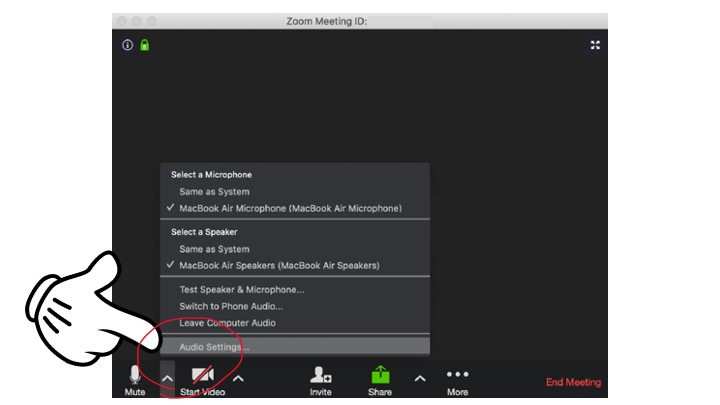720x405 pixels.
Task: Click Leave Computer Audio
Action: pos(227,323)
